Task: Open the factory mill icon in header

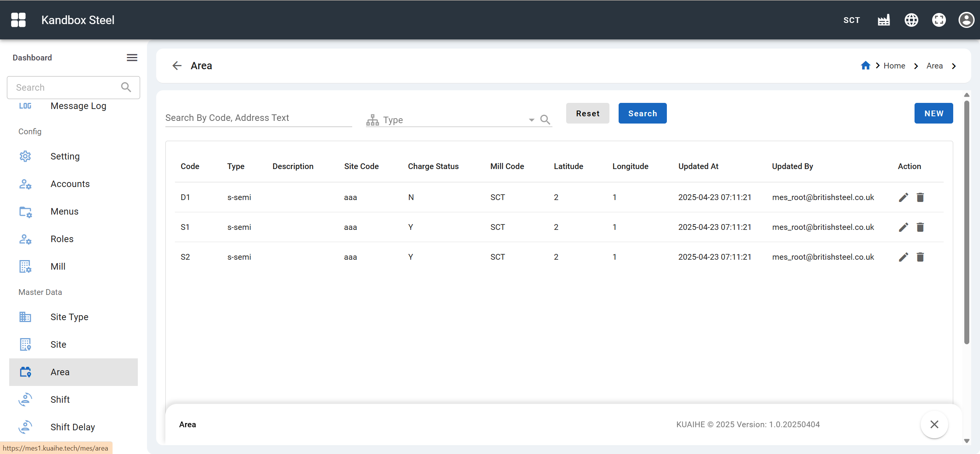Action: pyautogui.click(x=884, y=20)
